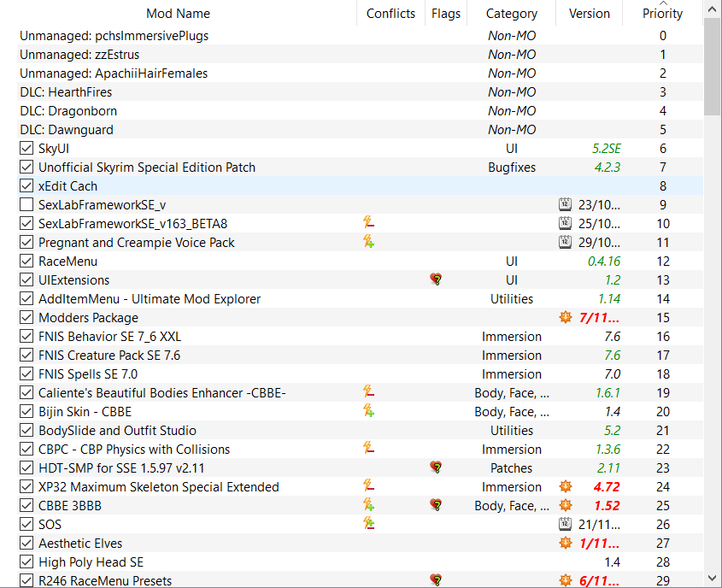Screen dimensions: 722x588
Task: Click the priority value 29
Action: (662, 580)
